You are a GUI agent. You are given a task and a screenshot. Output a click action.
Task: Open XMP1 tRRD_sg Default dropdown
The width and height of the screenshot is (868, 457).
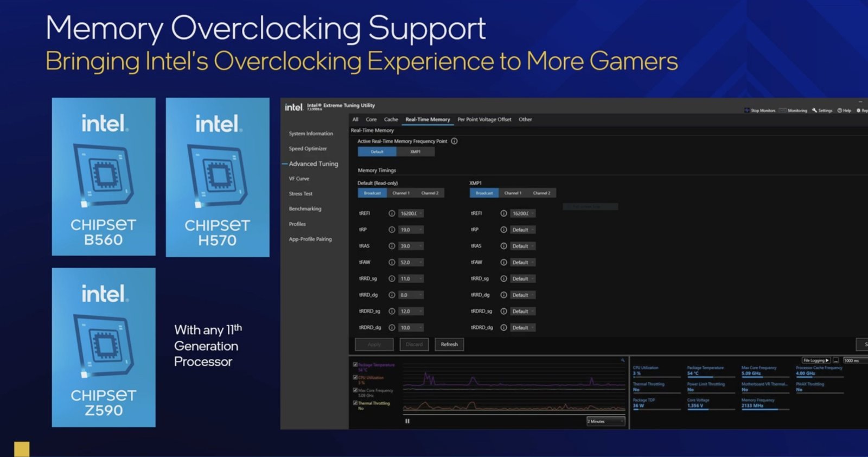(x=523, y=278)
